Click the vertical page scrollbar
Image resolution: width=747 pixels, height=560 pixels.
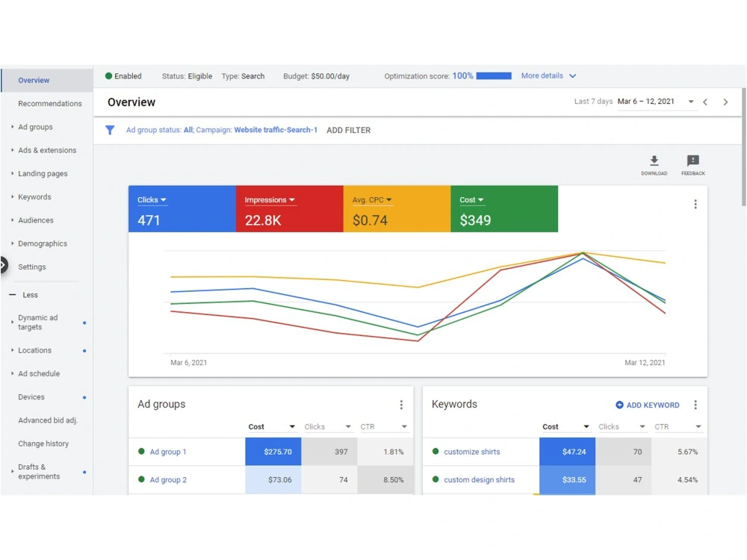pyautogui.click(x=743, y=146)
